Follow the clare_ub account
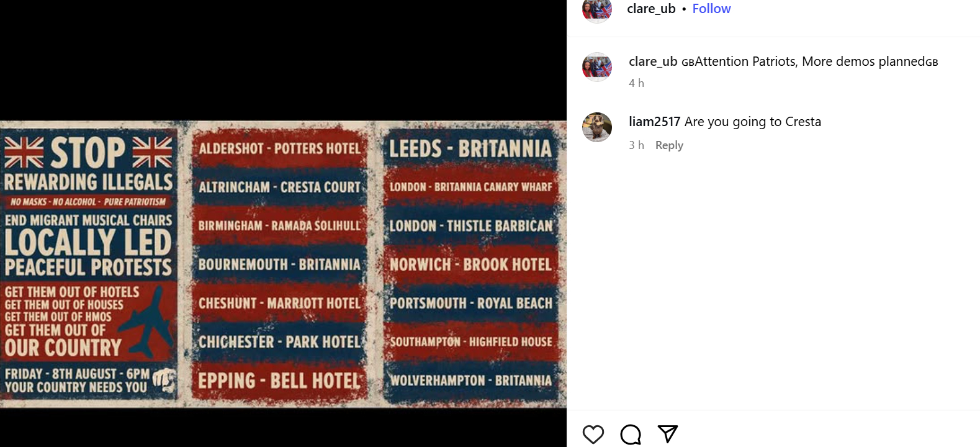The height and width of the screenshot is (447, 980). coord(711,9)
